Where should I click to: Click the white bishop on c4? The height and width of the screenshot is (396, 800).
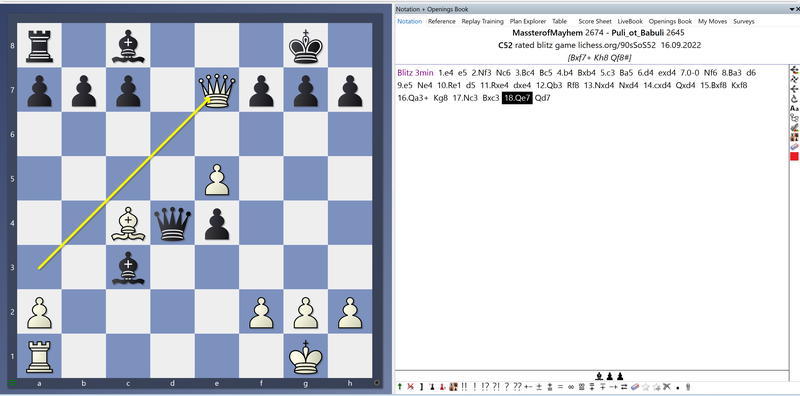click(129, 223)
